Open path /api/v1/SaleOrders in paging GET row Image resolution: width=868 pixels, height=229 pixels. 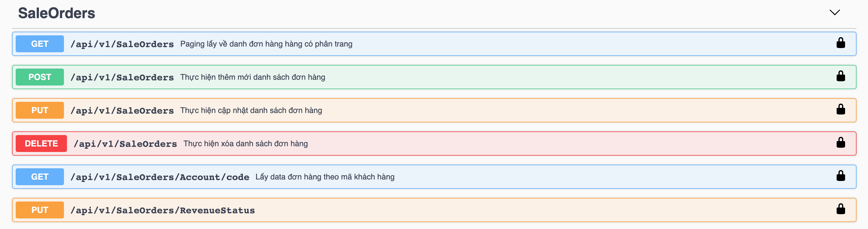[122, 44]
